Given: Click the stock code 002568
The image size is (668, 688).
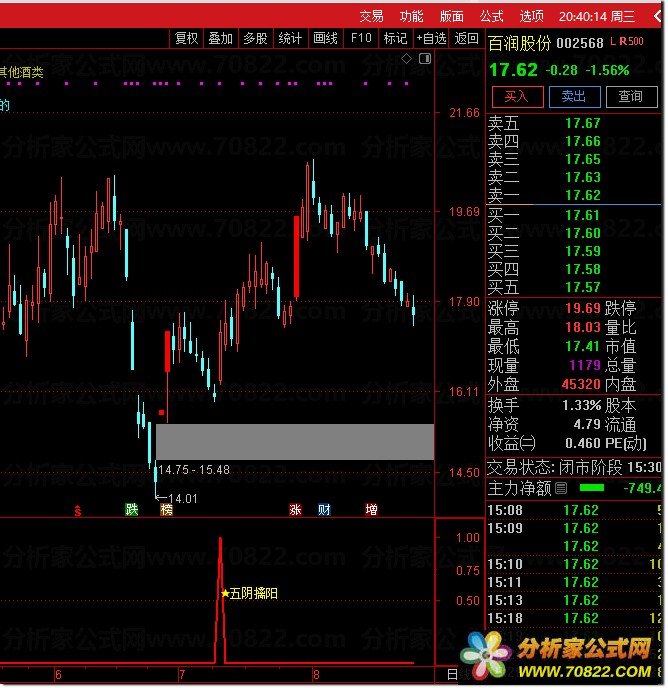Looking at the screenshot, I should click(x=580, y=43).
